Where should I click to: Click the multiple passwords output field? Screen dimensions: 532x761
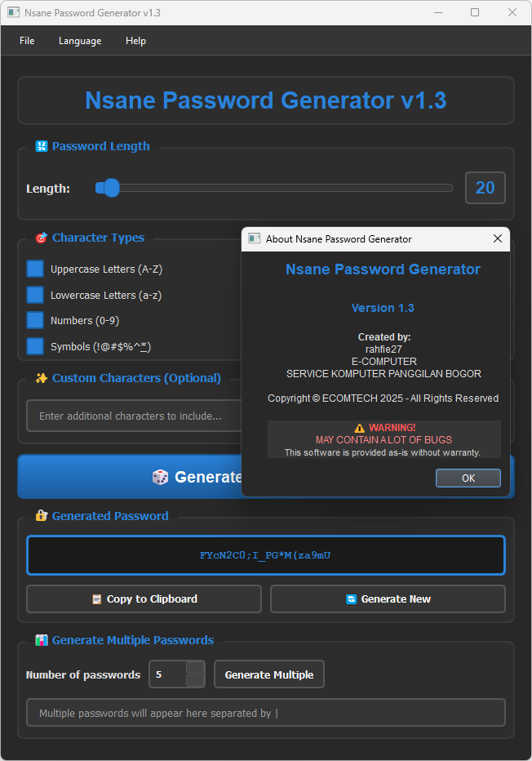(266, 713)
